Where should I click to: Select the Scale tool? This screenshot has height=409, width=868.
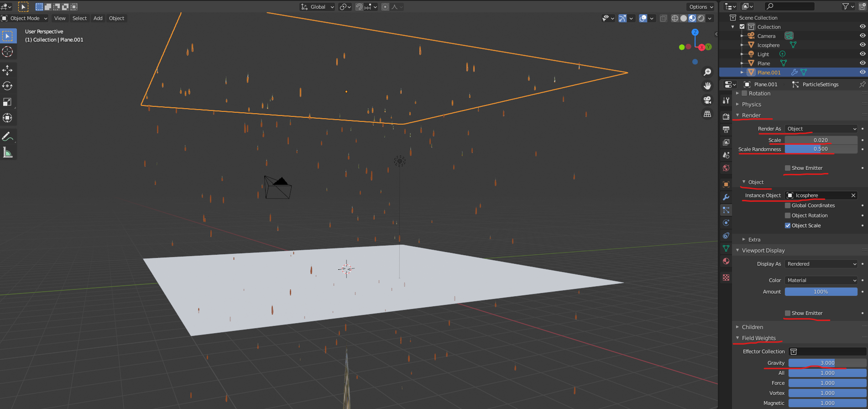pyautogui.click(x=7, y=102)
